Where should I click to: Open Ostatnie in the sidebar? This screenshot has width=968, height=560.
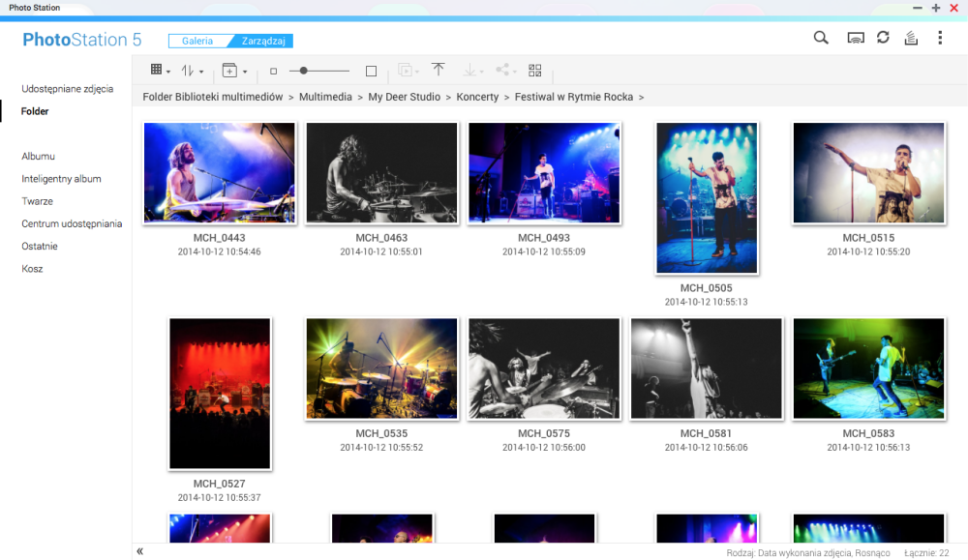tap(40, 246)
